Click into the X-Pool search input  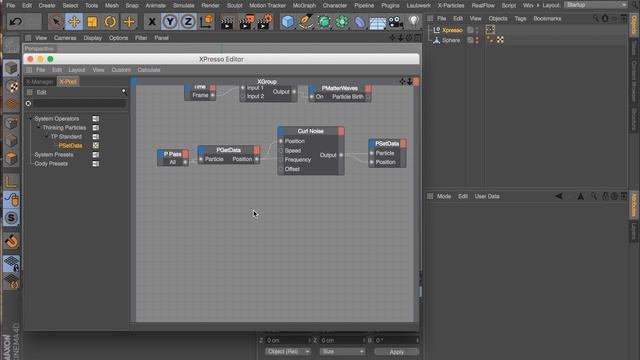click(80, 104)
